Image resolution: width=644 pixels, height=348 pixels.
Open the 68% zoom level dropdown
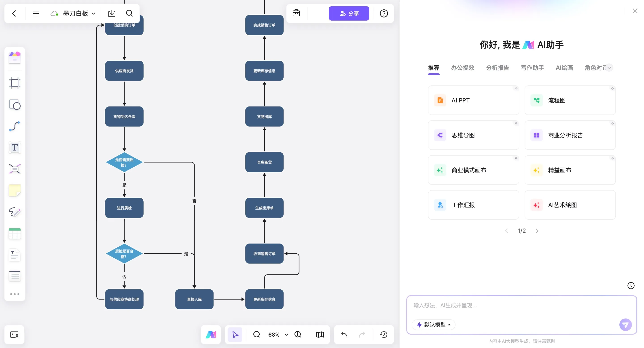286,335
